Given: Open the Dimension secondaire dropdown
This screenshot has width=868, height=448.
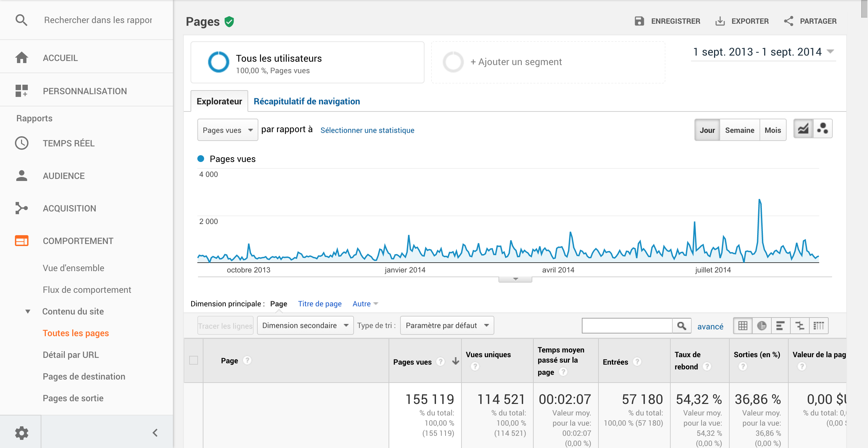Looking at the screenshot, I should [x=305, y=325].
